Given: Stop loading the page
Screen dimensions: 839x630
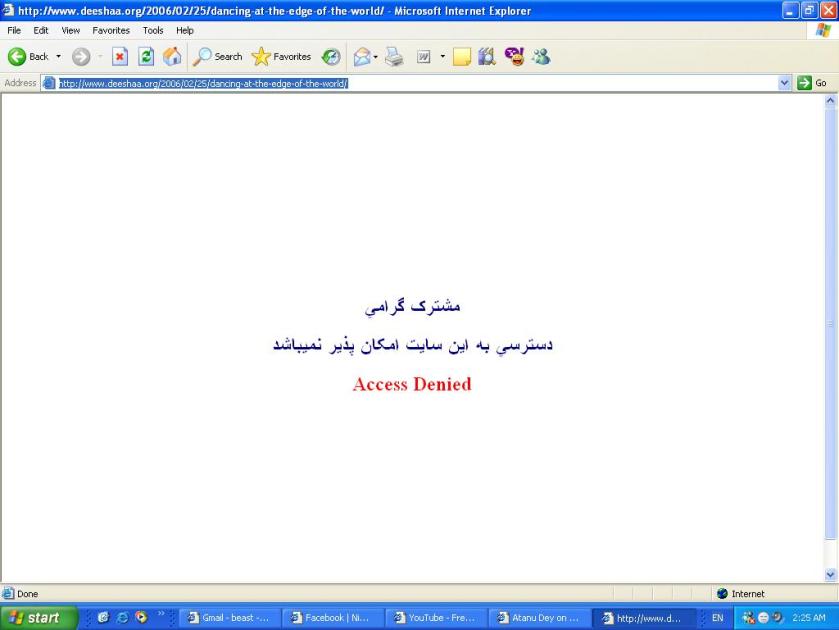Looking at the screenshot, I should point(119,56).
